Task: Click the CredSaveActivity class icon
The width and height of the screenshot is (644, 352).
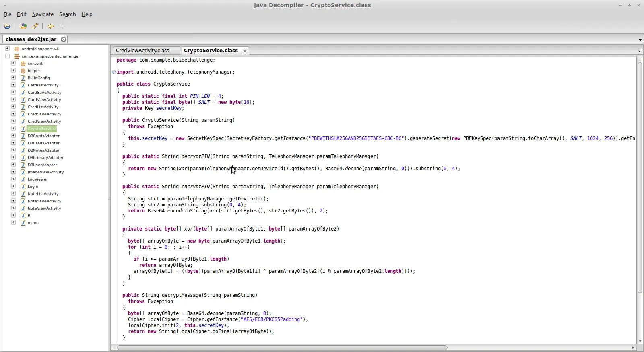Action: pyautogui.click(x=23, y=114)
